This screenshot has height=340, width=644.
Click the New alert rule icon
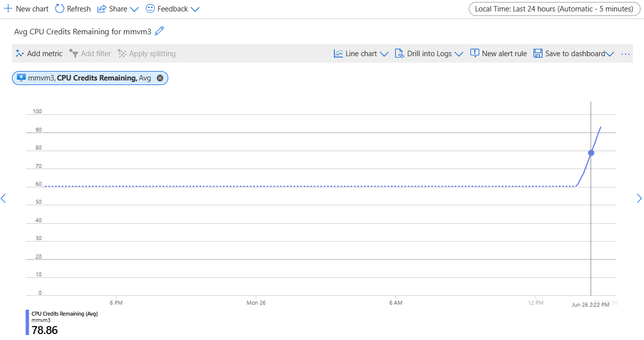coord(474,53)
